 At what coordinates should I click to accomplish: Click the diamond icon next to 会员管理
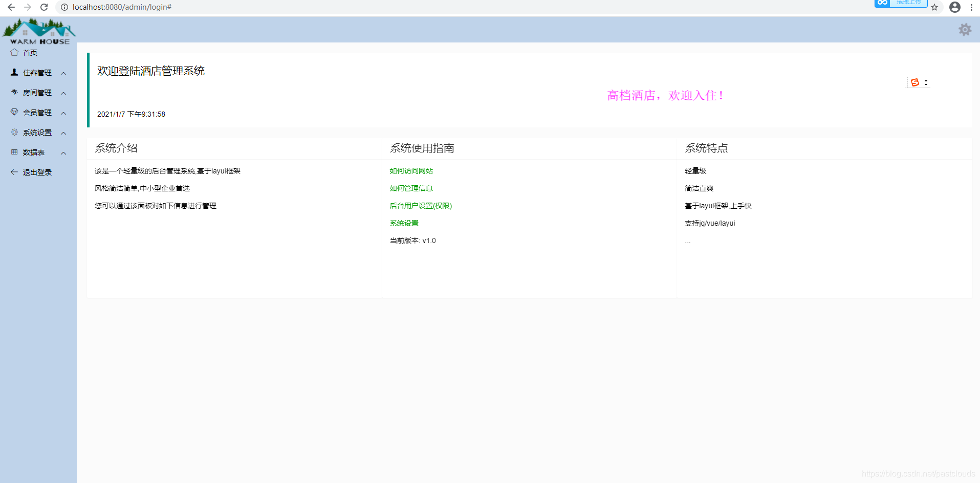click(x=14, y=112)
